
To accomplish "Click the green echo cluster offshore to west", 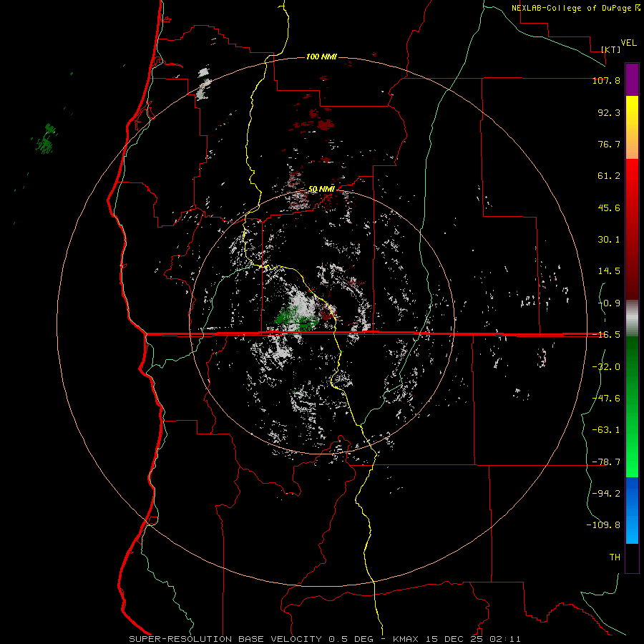I will (45, 140).
